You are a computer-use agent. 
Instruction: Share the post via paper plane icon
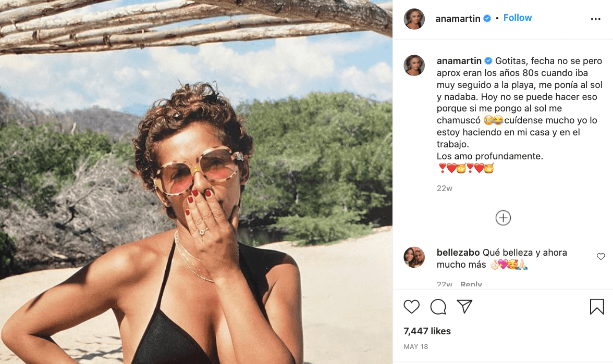[464, 307]
